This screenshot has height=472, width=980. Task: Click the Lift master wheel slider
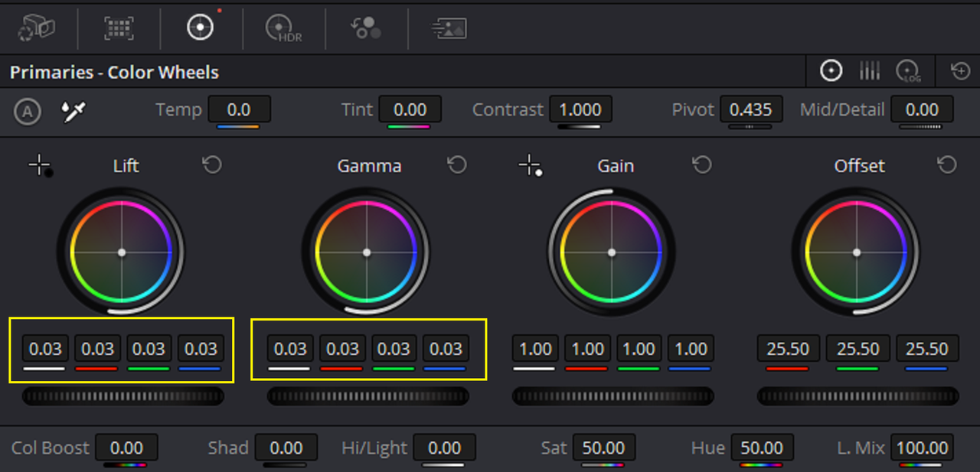(x=122, y=396)
